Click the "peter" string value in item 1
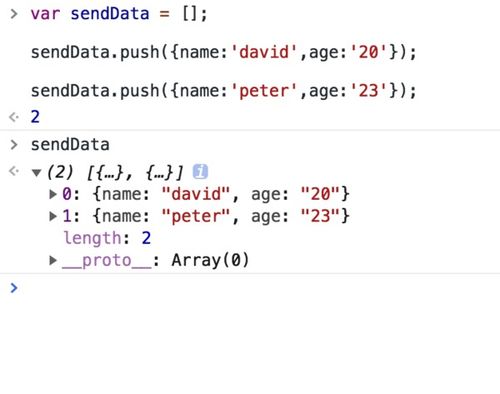The height and width of the screenshot is (394, 500). [196, 216]
